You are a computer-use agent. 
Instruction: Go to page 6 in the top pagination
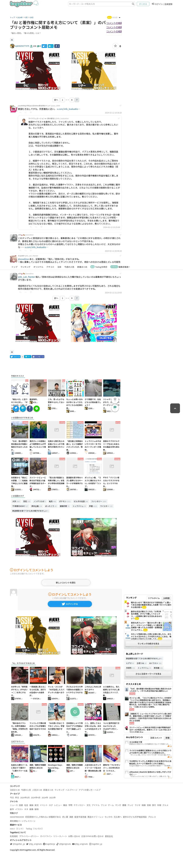[72, 100]
